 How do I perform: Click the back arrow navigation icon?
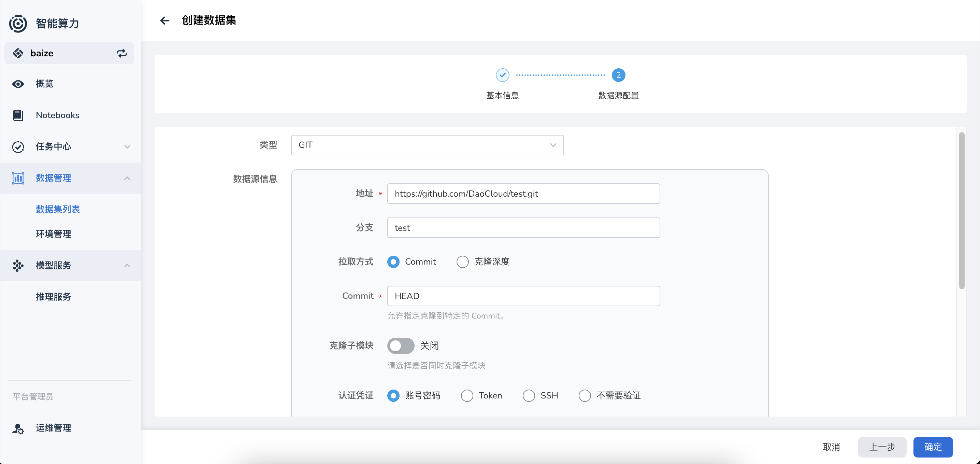click(x=164, y=20)
